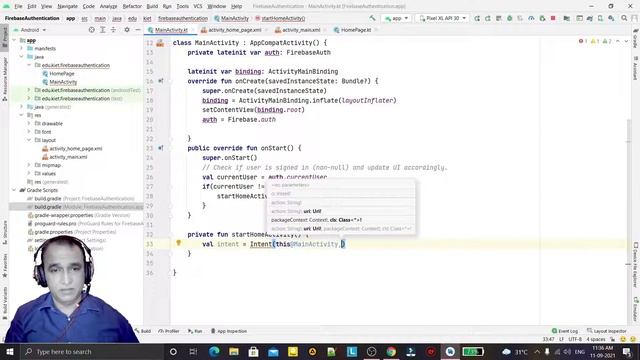Open Chrome from the taskbar
This screenshot has height=360, width=640.
tap(391, 351)
